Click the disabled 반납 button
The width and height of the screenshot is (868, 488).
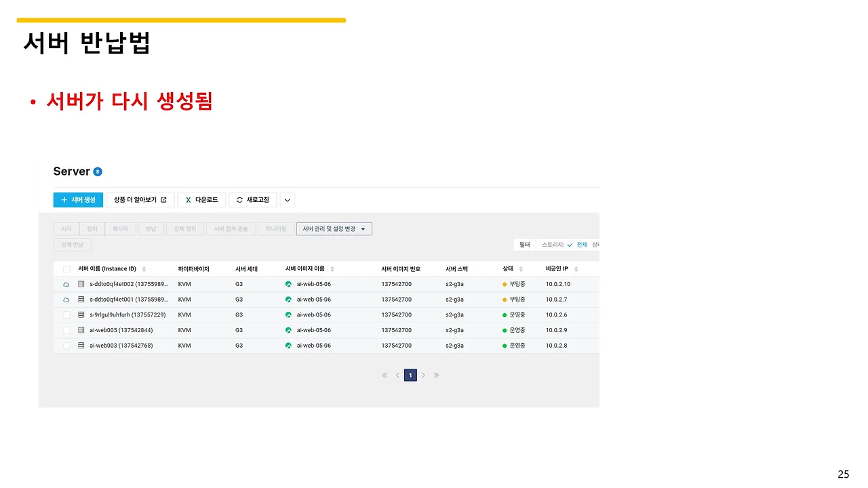[151, 229]
